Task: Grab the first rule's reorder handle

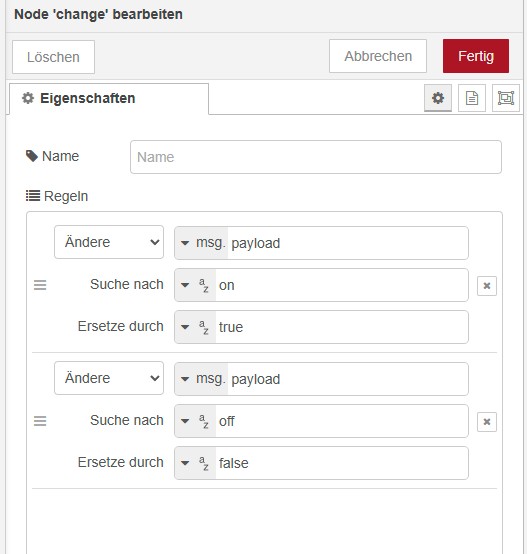Action: tap(40, 285)
